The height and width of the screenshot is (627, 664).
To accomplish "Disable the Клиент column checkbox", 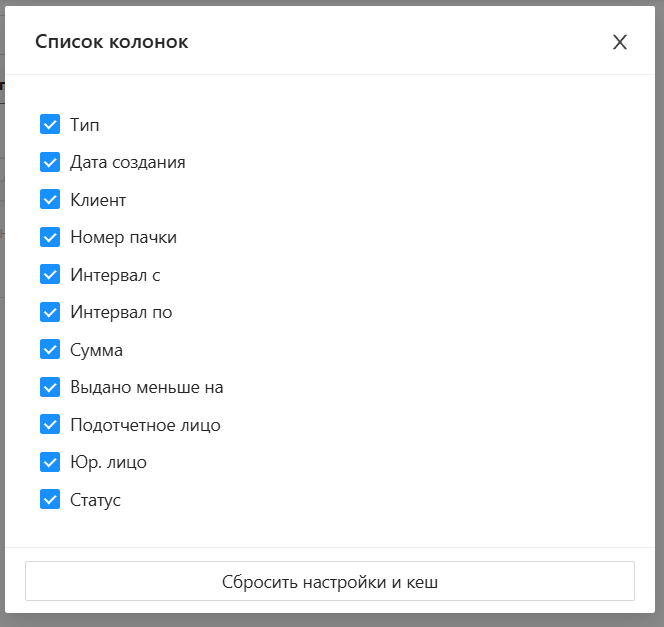I will click(x=50, y=199).
